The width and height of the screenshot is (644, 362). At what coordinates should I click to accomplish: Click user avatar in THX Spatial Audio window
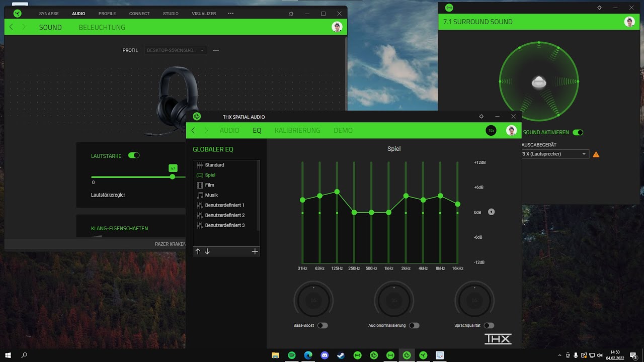(512, 131)
